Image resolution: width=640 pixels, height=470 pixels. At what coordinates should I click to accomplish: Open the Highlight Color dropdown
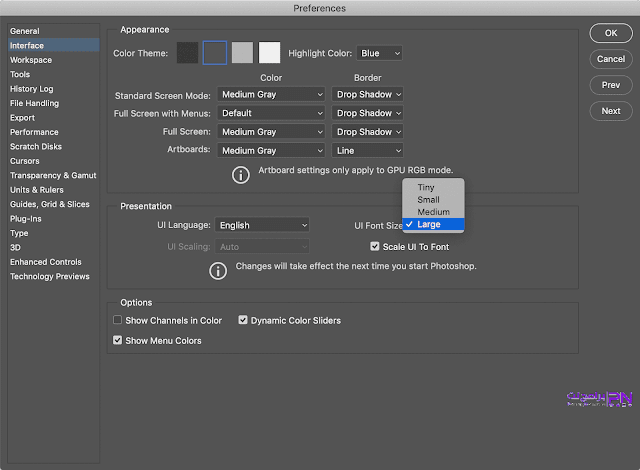[379, 53]
